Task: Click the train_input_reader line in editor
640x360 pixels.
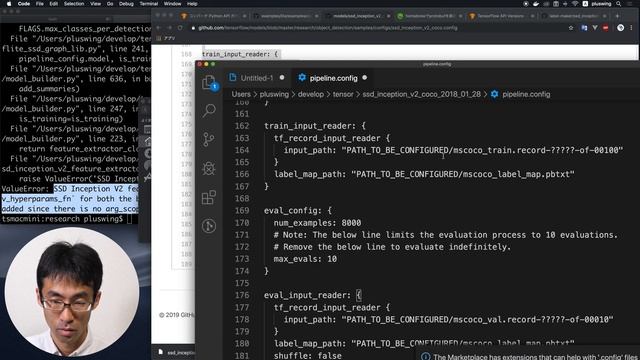Action: tap(315, 126)
